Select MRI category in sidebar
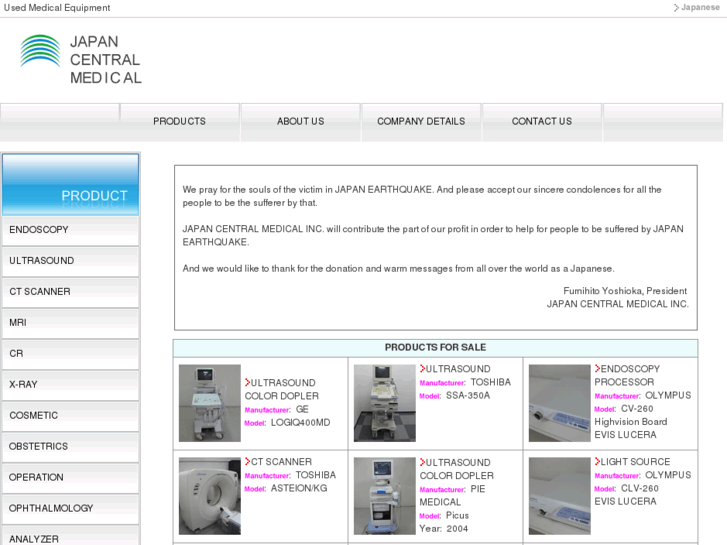Image resolution: width=727 pixels, height=545 pixels. [70, 323]
